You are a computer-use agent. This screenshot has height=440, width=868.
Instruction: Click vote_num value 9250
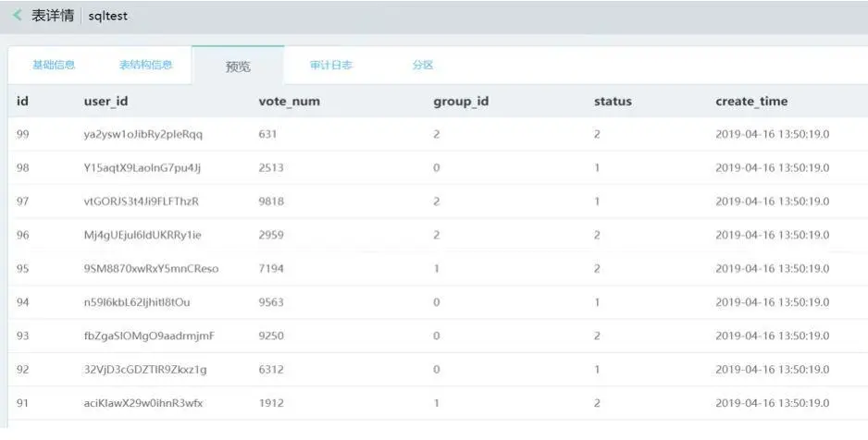(x=271, y=336)
